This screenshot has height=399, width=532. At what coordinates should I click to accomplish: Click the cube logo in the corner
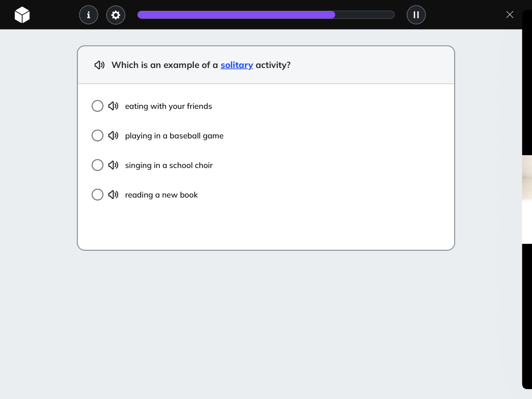point(22,15)
